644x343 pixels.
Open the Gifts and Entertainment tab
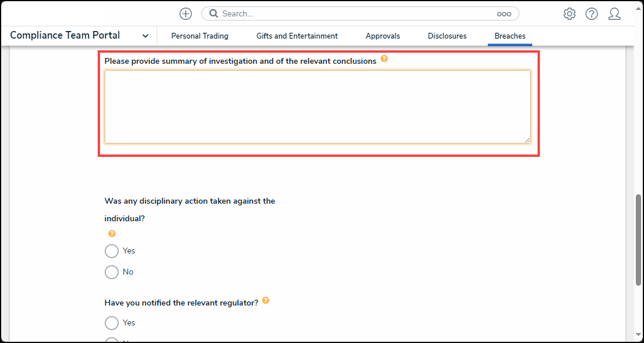coord(297,36)
